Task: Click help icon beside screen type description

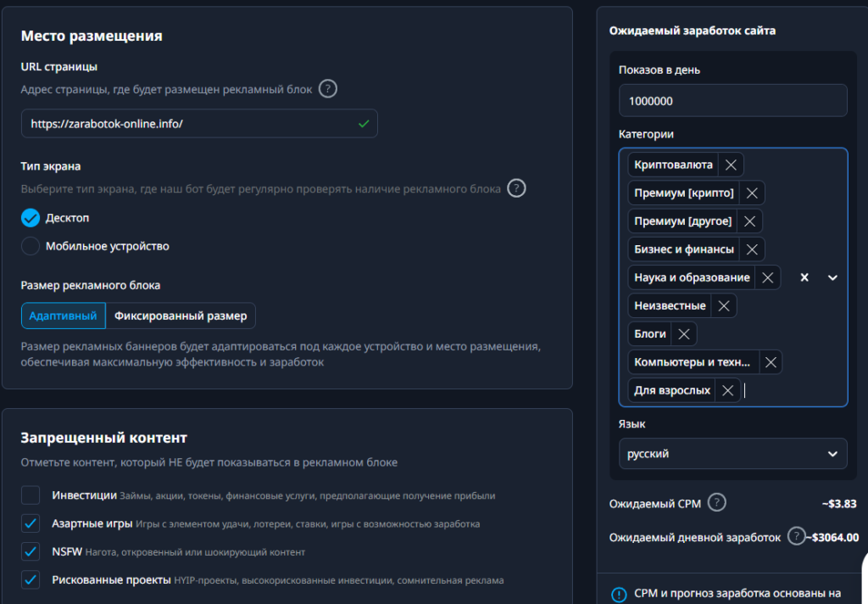Action: click(x=516, y=188)
